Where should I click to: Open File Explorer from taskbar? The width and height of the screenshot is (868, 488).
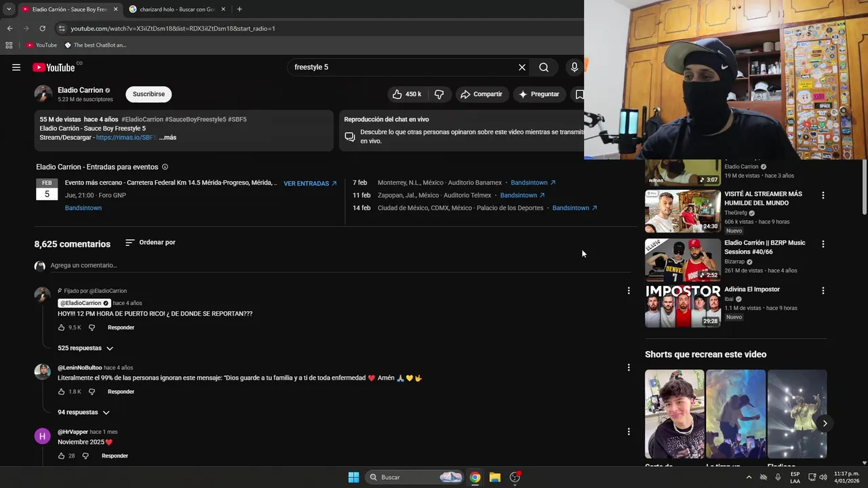click(495, 477)
